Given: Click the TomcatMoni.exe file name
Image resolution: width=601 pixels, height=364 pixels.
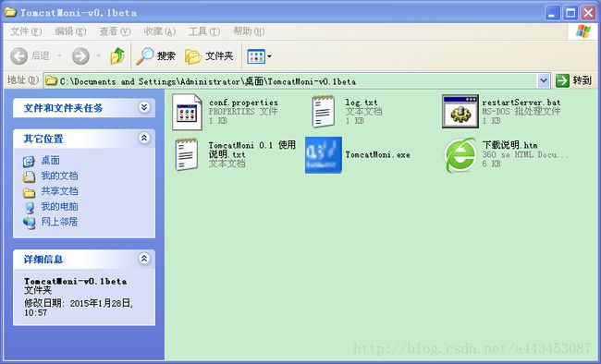Looking at the screenshot, I should [377, 155].
